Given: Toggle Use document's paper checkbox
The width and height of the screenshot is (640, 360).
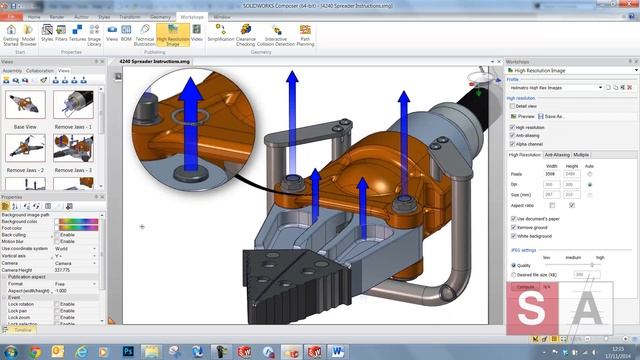Looking at the screenshot, I should click(x=513, y=219).
